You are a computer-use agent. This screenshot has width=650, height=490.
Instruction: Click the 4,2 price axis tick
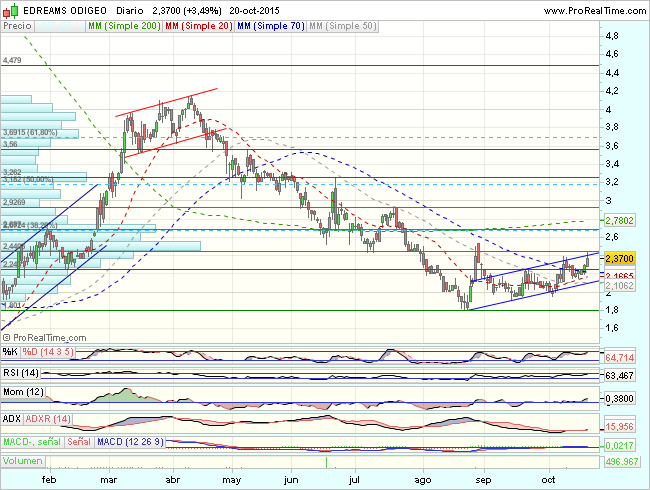pyautogui.click(x=612, y=91)
